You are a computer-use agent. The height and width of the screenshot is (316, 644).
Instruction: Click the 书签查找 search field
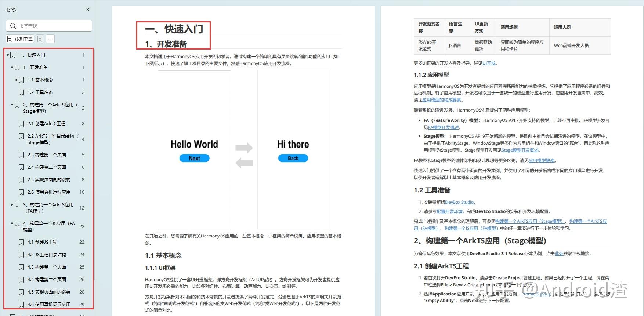coord(49,26)
